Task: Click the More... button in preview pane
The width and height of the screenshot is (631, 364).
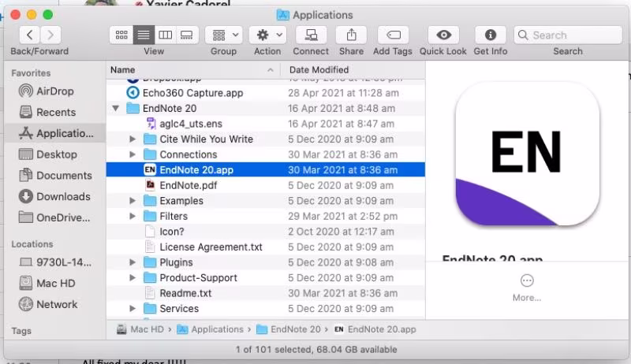Action: tap(527, 288)
